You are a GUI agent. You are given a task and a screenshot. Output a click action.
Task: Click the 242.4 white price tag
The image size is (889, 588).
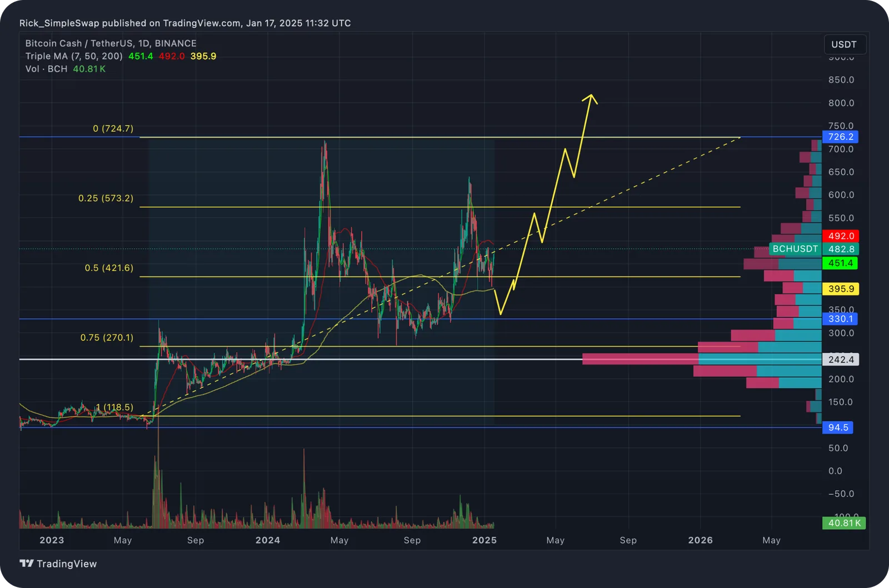coord(840,359)
